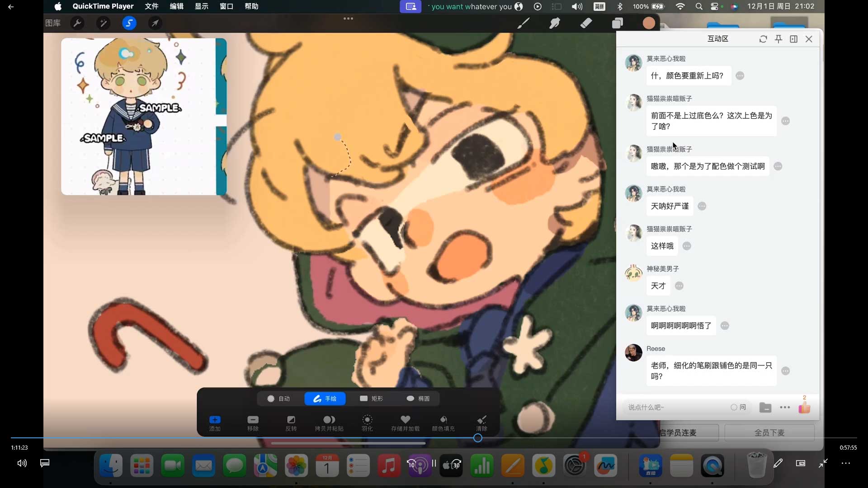
Task: Expand the three-dot menu above canvas
Action: (348, 19)
